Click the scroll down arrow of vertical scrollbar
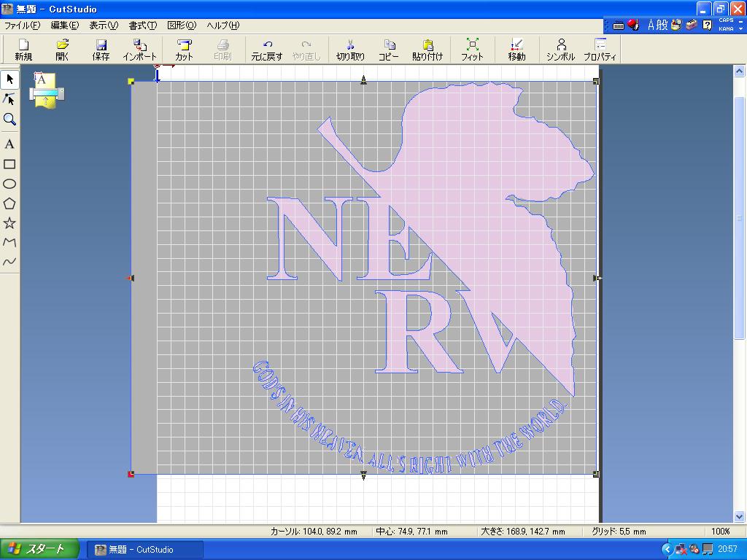The image size is (747, 560). (x=739, y=516)
